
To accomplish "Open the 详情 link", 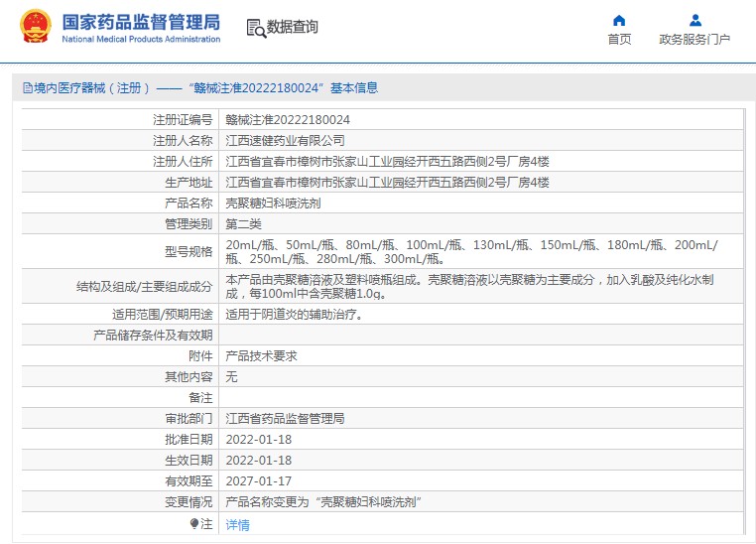I will tap(238, 525).
